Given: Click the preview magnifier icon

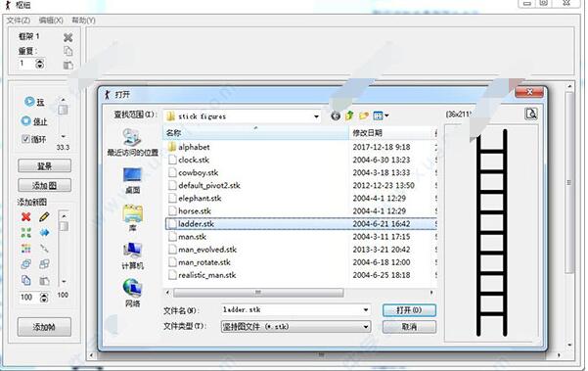Looking at the screenshot, I should coord(530,114).
